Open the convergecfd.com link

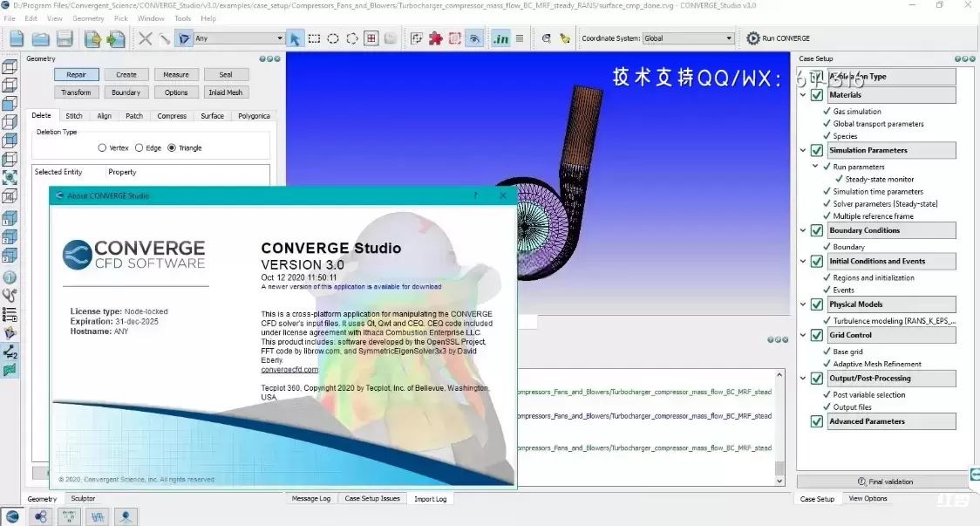click(289, 370)
